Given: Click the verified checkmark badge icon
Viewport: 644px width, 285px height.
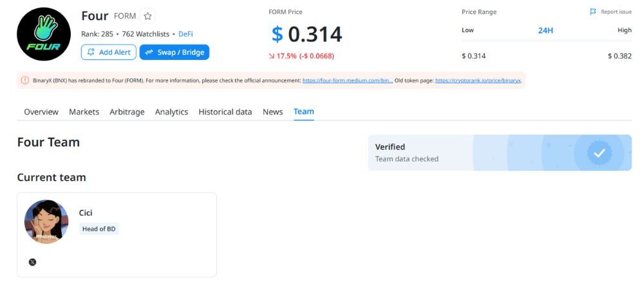Looking at the screenshot, I should click(x=599, y=152).
